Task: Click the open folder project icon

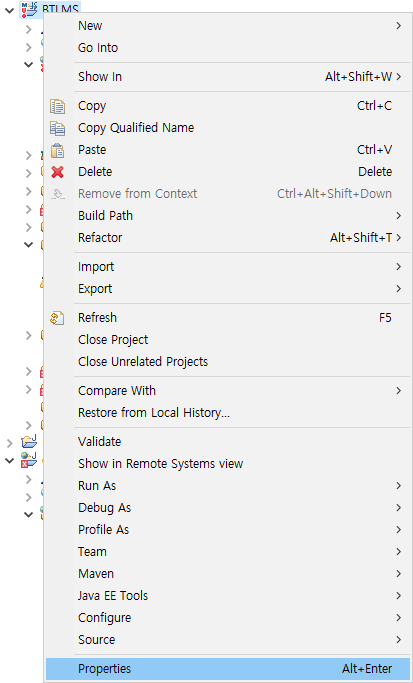Action: pos(29,442)
